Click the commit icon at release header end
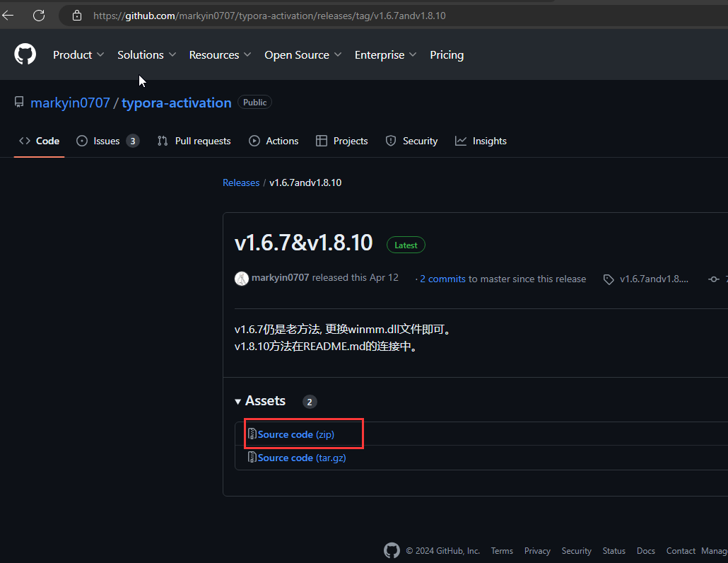 tap(714, 279)
